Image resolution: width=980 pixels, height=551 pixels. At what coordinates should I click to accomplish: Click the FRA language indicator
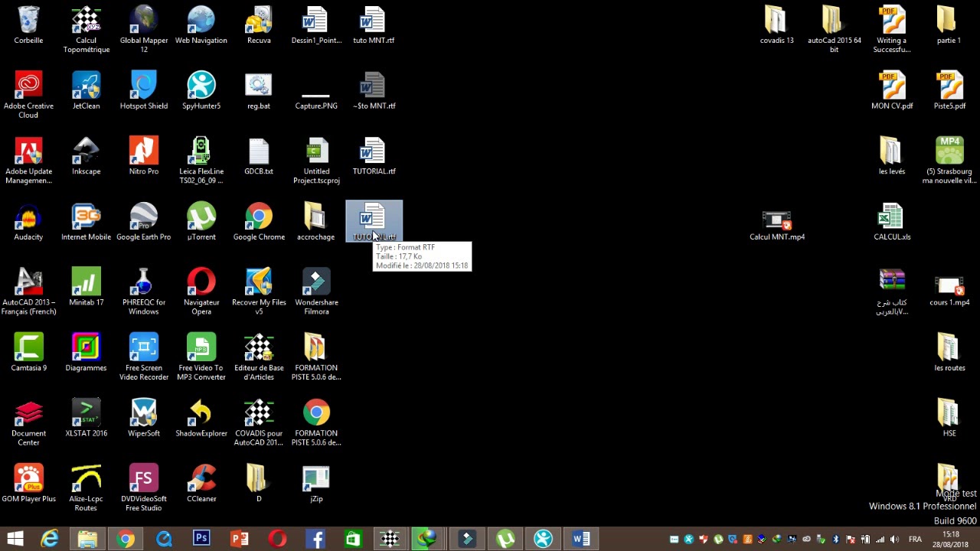[915, 540]
